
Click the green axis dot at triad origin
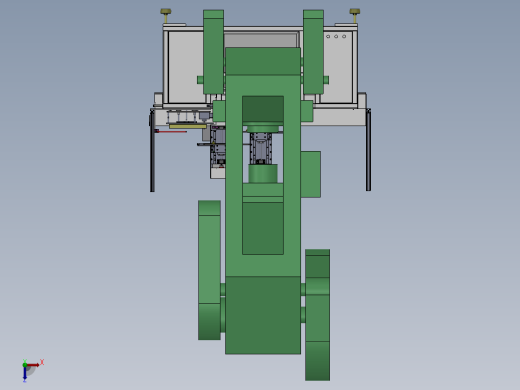click(25, 365)
